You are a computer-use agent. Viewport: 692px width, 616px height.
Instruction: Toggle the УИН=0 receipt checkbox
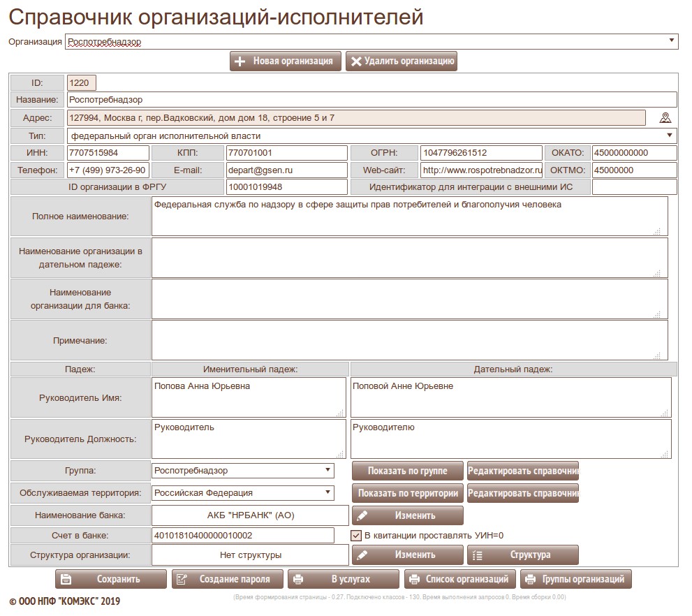355,536
